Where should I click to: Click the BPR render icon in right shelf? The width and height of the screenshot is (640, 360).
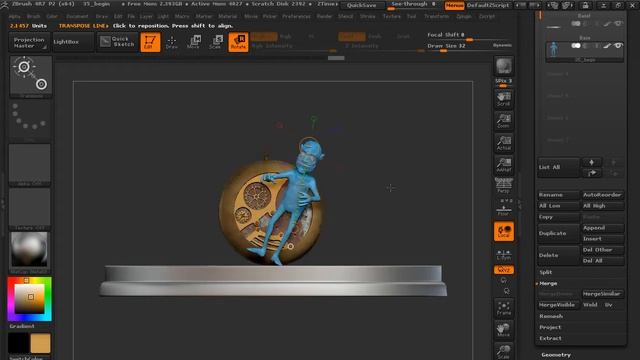[x=504, y=66]
